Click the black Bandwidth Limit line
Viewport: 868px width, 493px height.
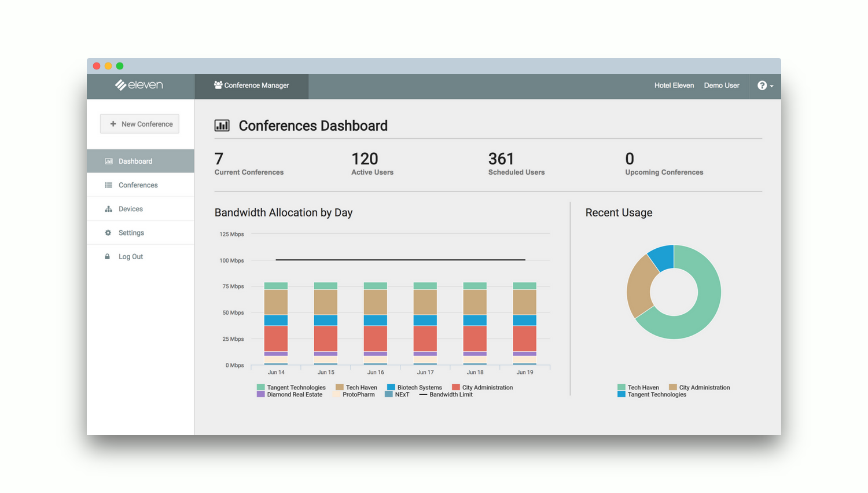(400, 260)
